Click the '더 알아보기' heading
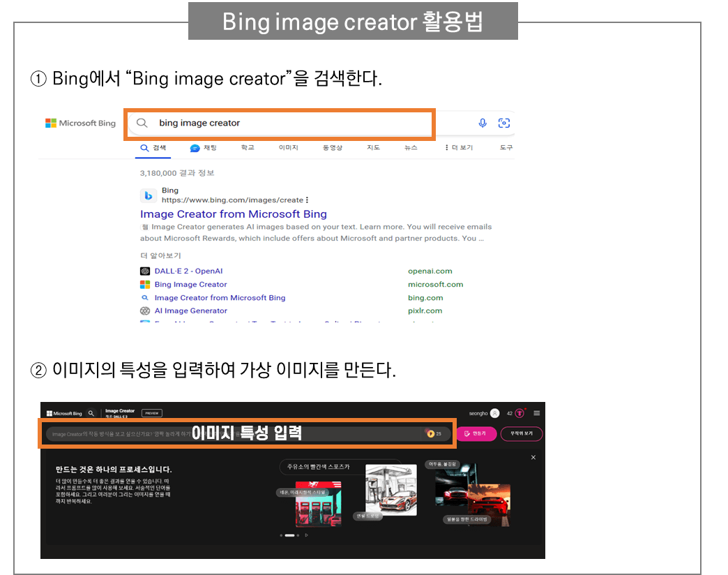728x575 pixels. tap(160, 256)
